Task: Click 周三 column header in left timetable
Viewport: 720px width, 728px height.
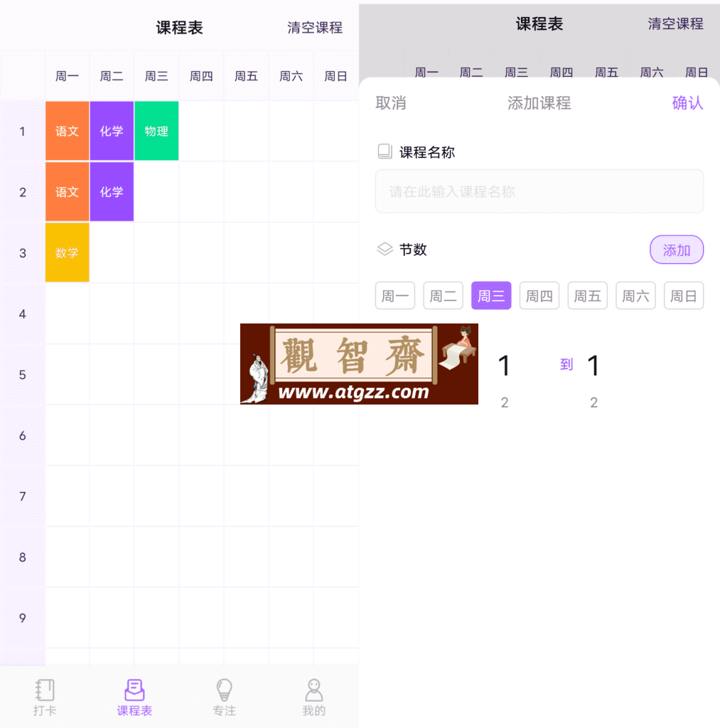Action: (156, 75)
